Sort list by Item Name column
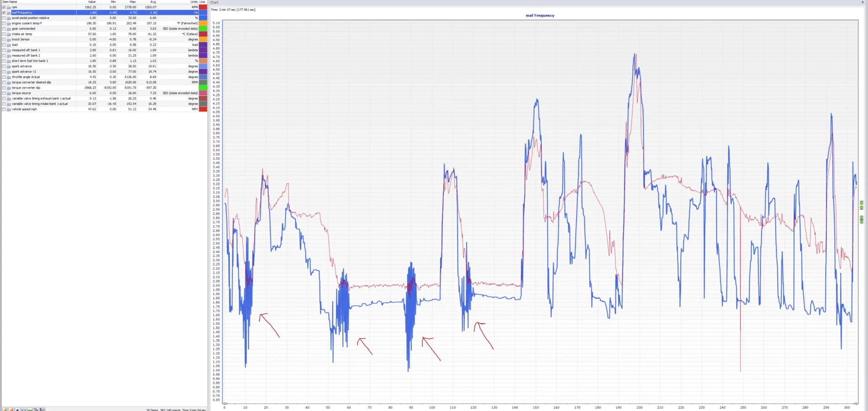Screen dimensions: 868x411 [x=10, y=2]
